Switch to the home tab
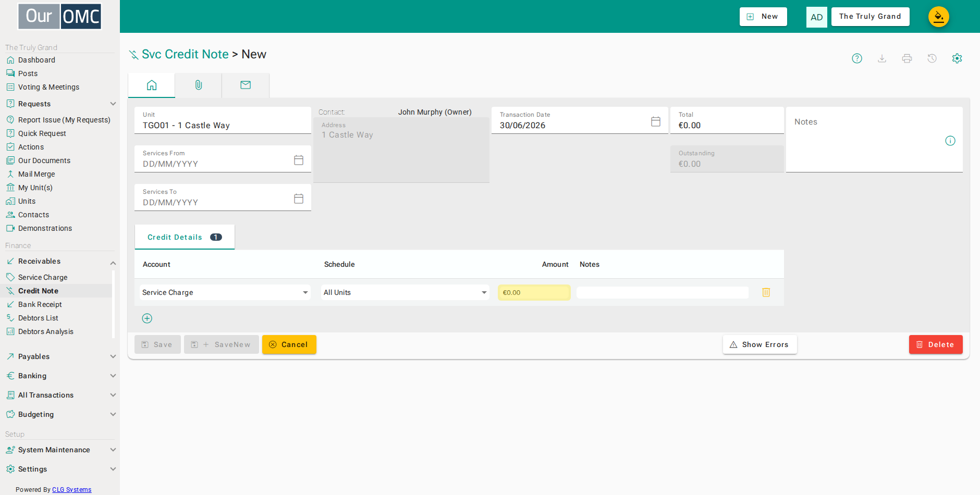This screenshot has height=495, width=980. tap(152, 85)
